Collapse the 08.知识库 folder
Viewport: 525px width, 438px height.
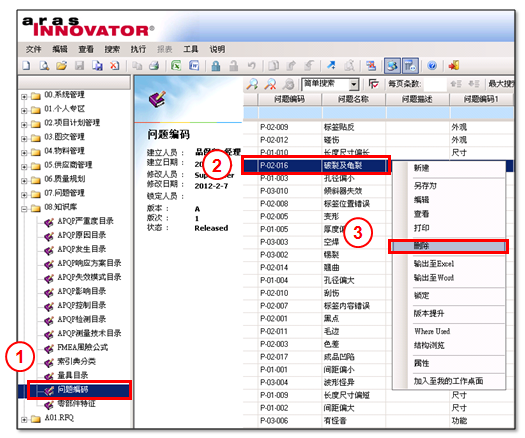[x=24, y=209]
